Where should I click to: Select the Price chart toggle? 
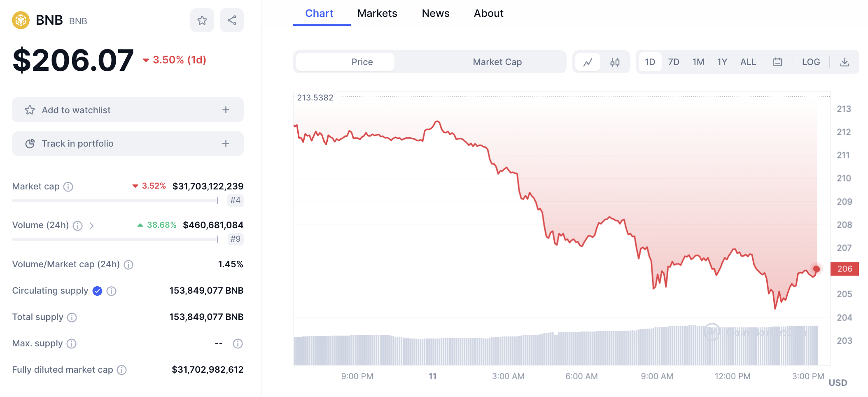tap(362, 62)
